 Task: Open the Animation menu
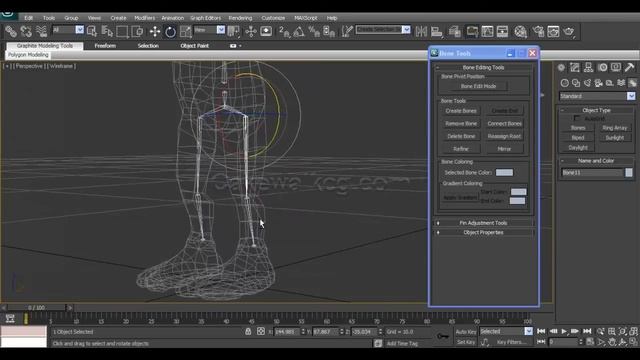tap(172, 18)
